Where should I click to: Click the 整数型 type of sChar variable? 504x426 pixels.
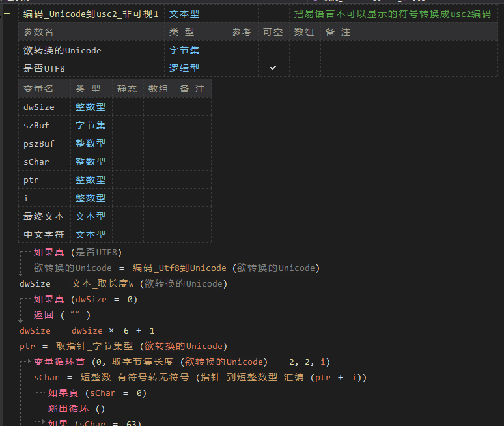click(91, 162)
